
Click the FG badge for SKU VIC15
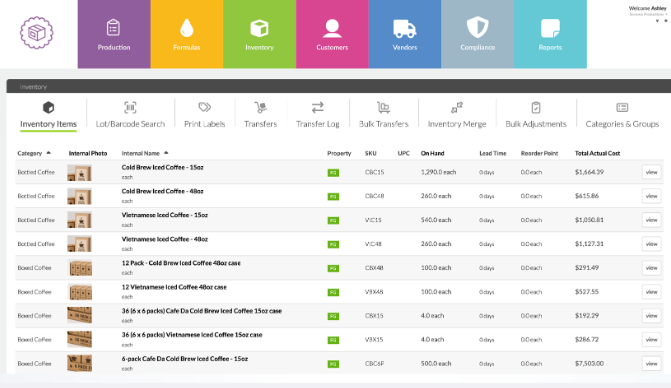tap(333, 220)
